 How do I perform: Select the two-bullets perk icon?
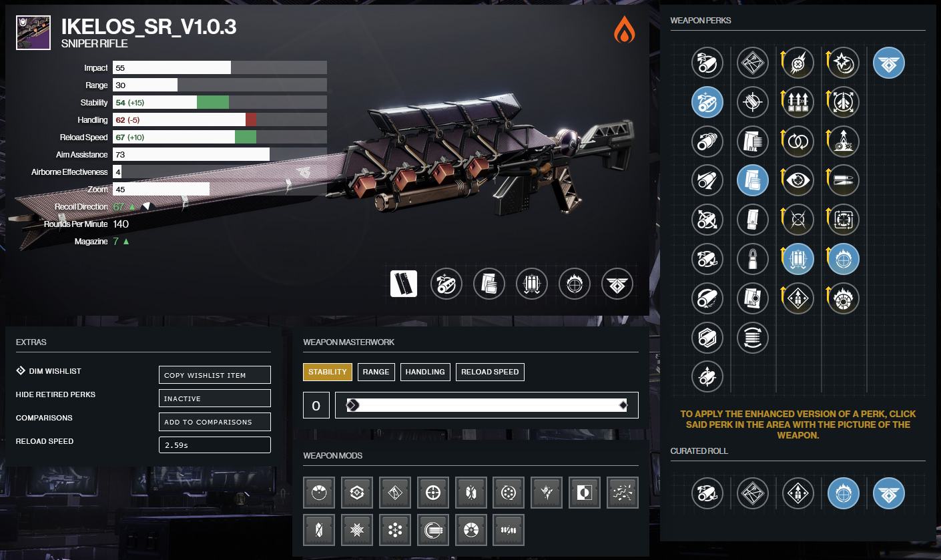(x=843, y=180)
